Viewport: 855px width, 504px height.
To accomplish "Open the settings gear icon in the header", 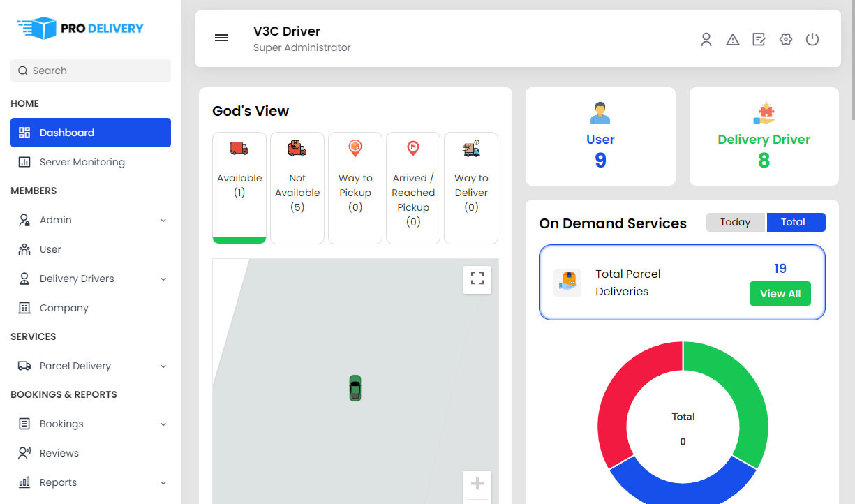I will [x=785, y=40].
